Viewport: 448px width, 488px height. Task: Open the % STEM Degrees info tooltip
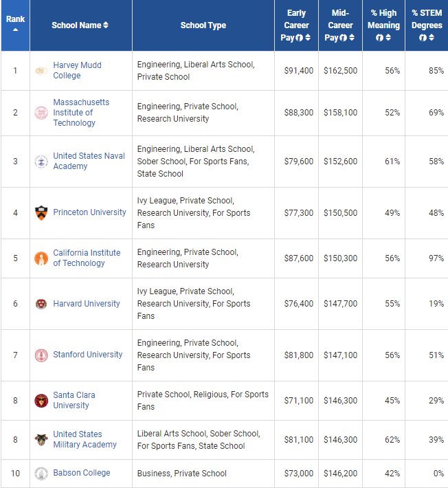(x=423, y=38)
